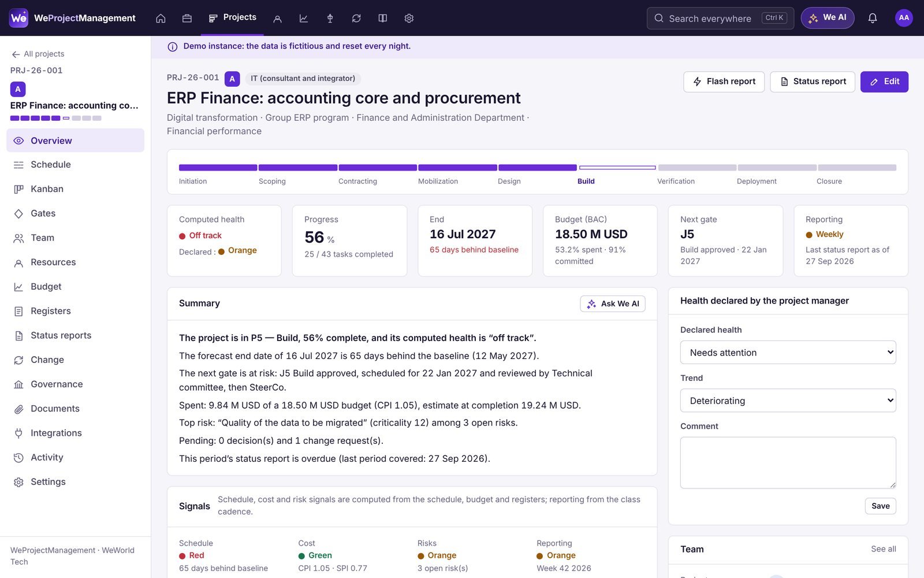
Task: Open Team in the sidebar
Action: pos(75,238)
